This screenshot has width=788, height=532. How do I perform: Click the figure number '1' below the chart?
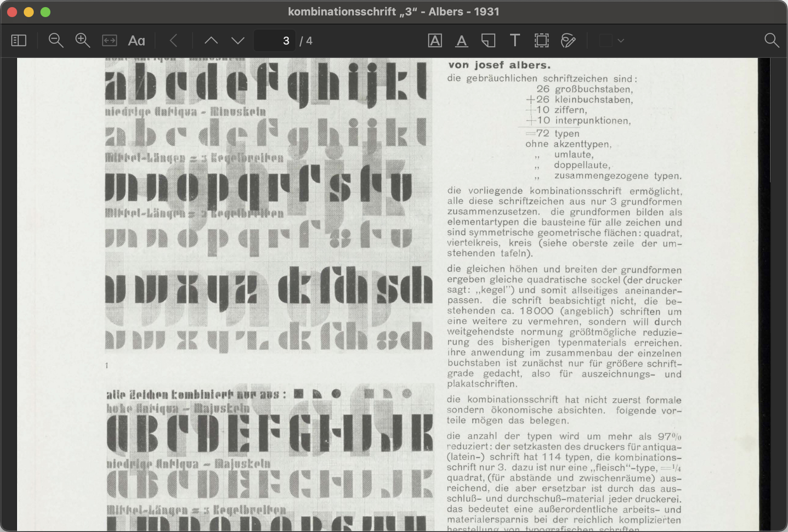[x=107, y=365]
